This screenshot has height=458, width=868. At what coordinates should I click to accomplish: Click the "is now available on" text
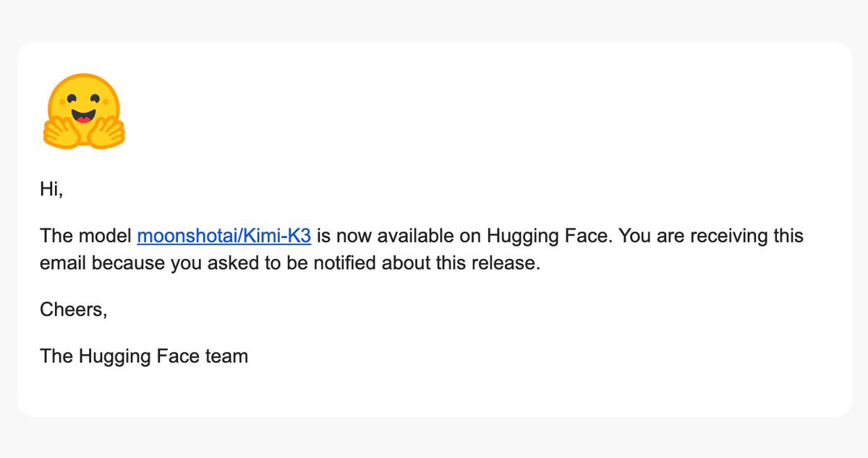[x=399, y=237]
